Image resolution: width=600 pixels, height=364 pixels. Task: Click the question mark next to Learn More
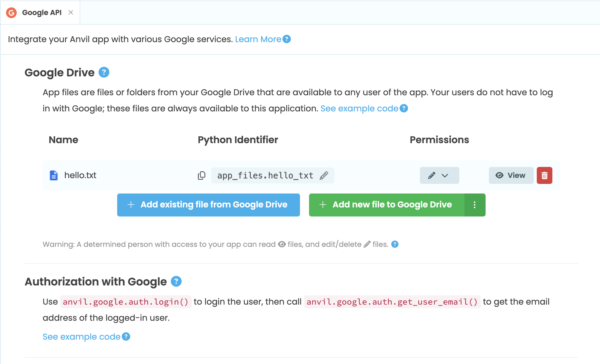[287, 39]
